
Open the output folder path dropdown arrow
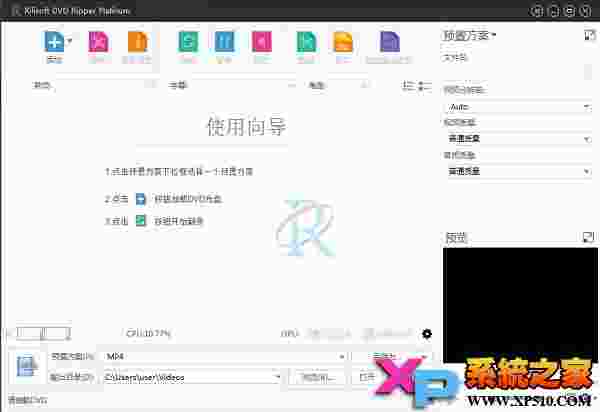[278, 378]
